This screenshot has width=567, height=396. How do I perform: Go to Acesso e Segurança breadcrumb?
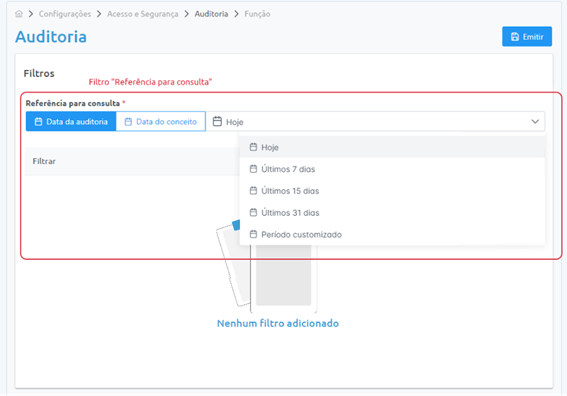tap(142, 14)
